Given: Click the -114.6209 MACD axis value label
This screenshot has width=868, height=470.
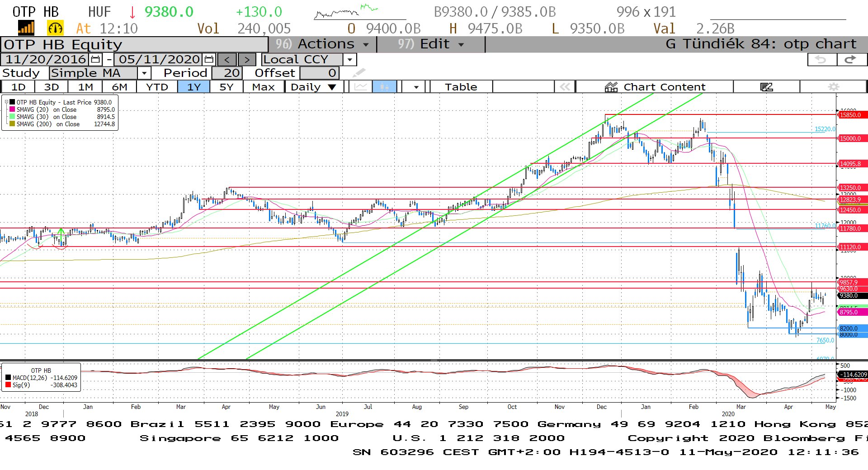Looking at the screenshot, I should click(853, 375).
